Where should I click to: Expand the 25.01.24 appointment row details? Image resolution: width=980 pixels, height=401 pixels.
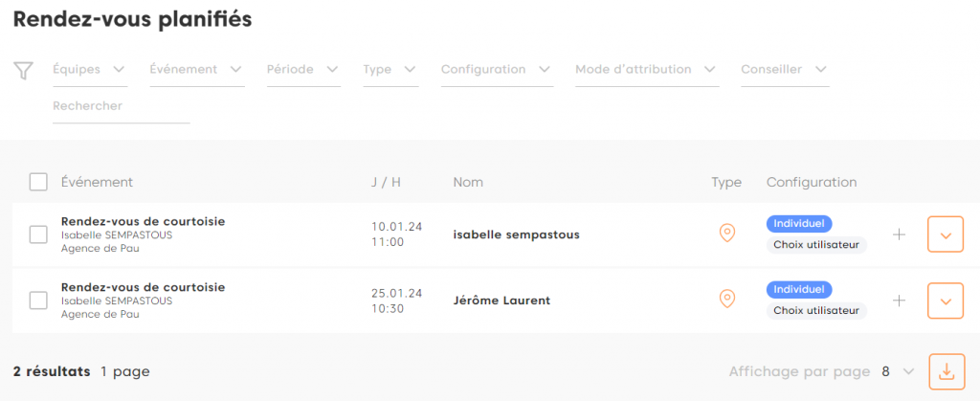coord(946,301)
